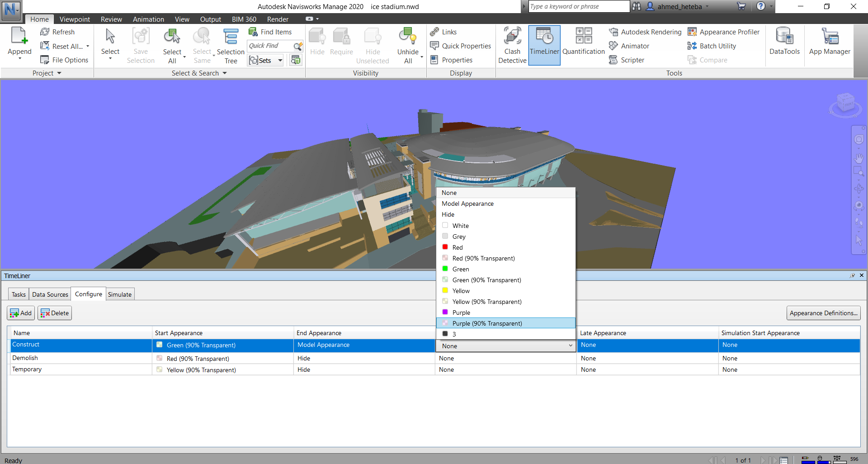Screen dimensions: 868x464
Task: Click the Find Items icon
Action: (x=253, y=32)
